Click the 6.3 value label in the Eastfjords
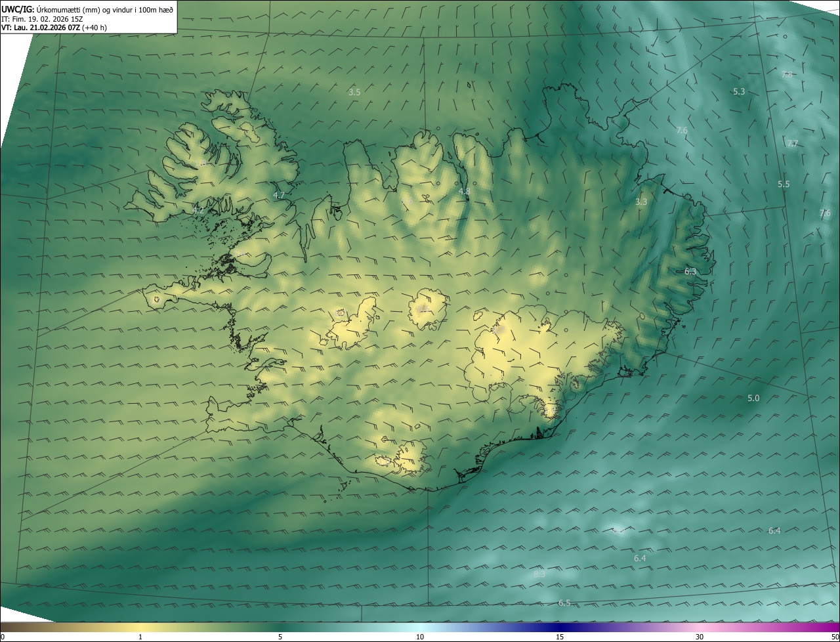Image resolution: width=840 pixels, height=642 pixels. pos(690,271)
